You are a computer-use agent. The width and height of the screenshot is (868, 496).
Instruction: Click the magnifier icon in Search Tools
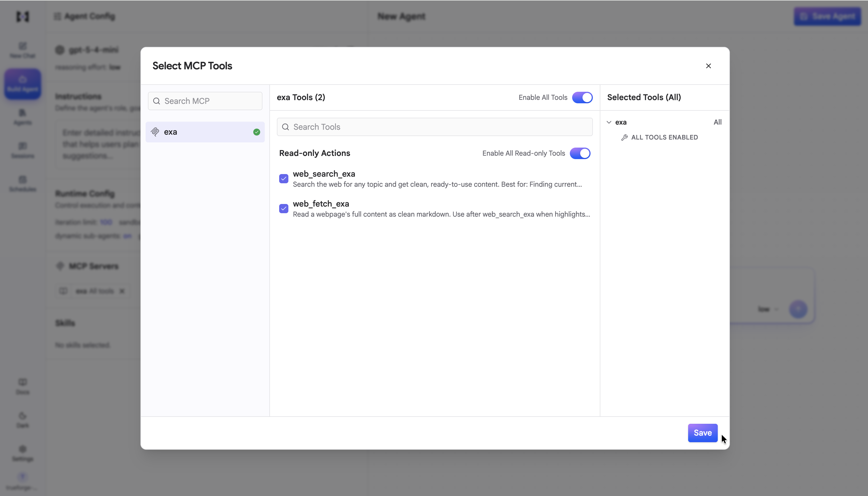coord(285,127)
